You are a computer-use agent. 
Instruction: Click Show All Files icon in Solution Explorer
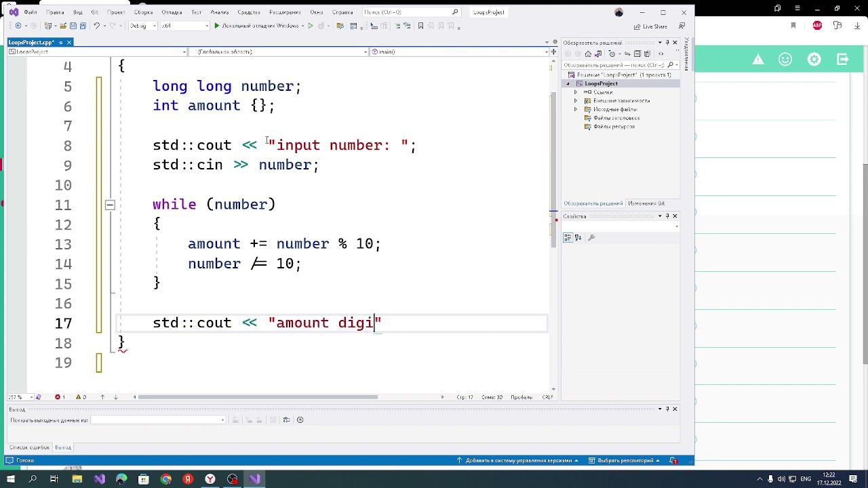648,54
